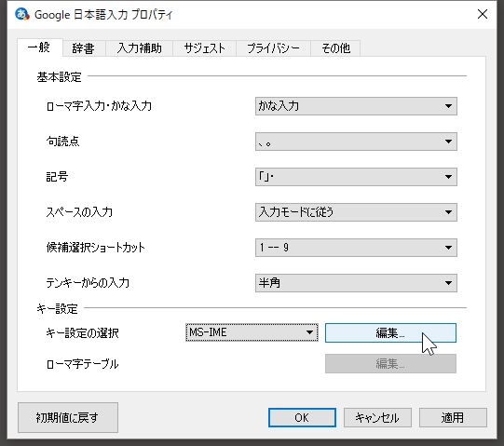Confirm with the OK button
Viewport: 504px width, 446px height.
pyautogui.click(x=302, y=417)
